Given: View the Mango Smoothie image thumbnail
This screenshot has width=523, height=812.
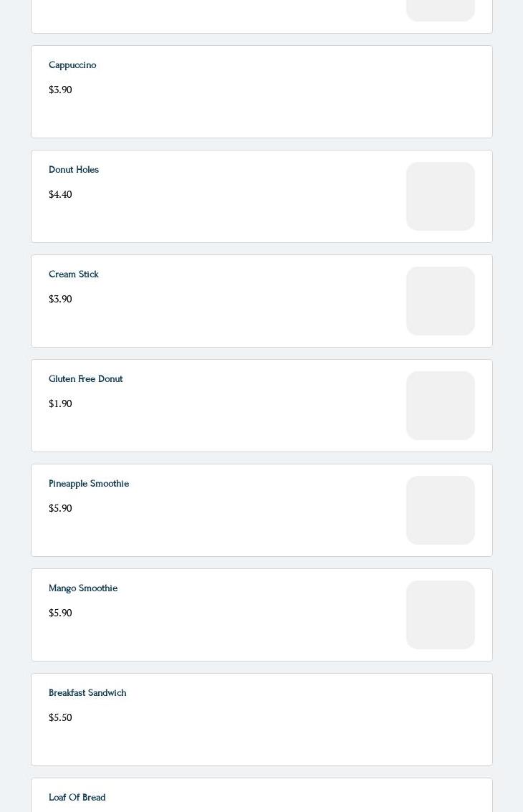Looking at the screenshot, I should click(x=441, y=615).
